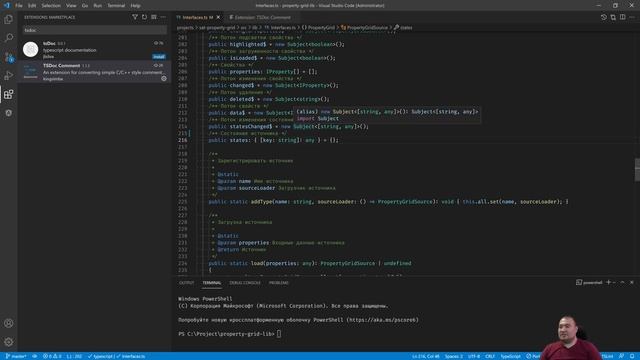Image resolution: width=640 pixels, height=360 pixels.
Task: Click the src breadcrumb segment
Action: [x=243, y=27]
